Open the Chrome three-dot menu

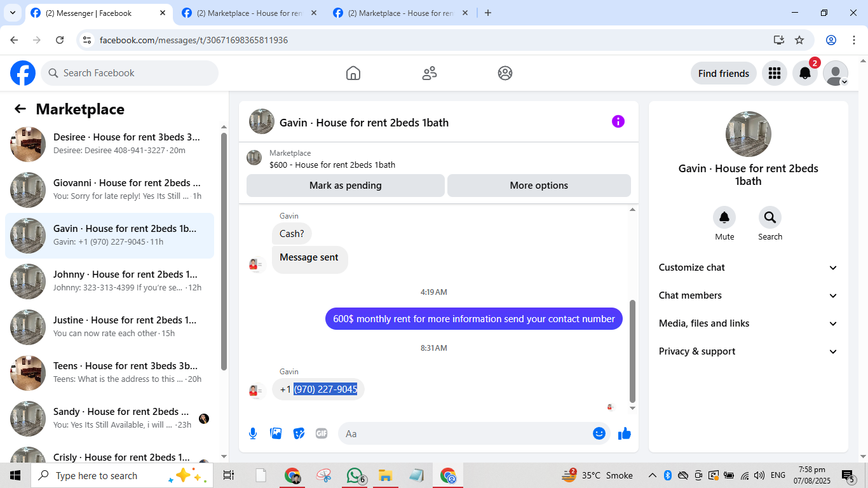coord(853,40)
